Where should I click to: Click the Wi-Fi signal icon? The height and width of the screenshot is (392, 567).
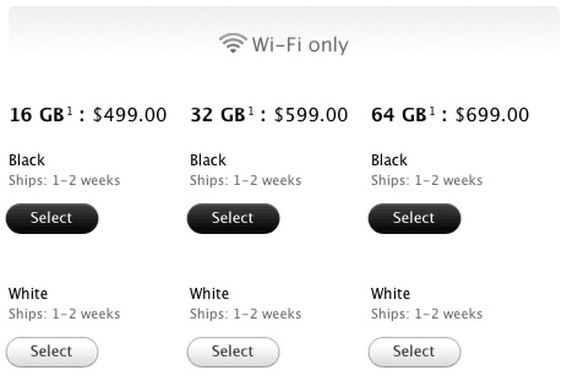232,43
